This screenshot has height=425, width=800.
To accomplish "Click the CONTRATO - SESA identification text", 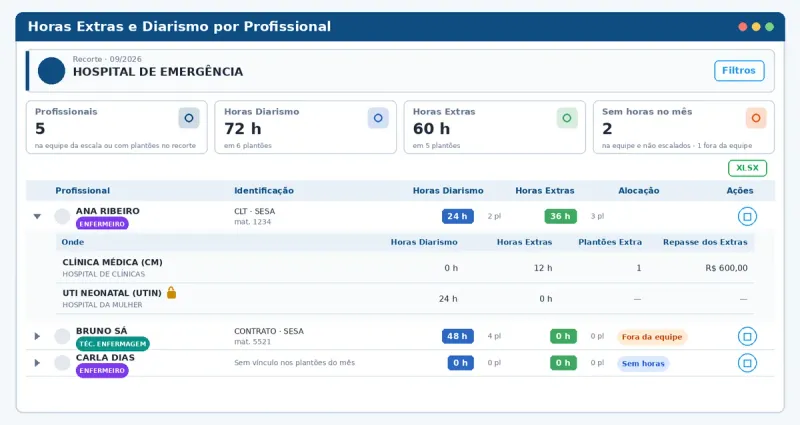I will point(269,331).
